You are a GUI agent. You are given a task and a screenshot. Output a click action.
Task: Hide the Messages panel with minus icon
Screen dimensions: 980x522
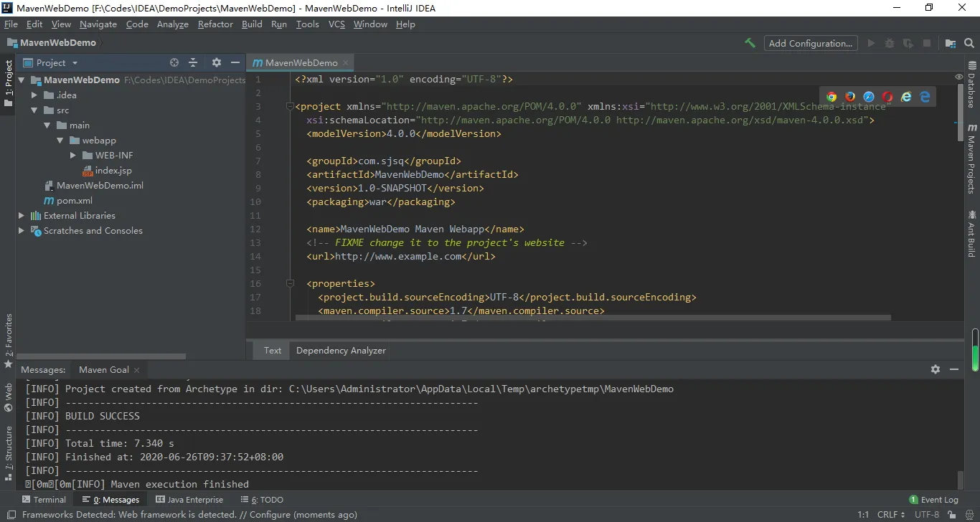pyautogui.click(x=954, y=369)
